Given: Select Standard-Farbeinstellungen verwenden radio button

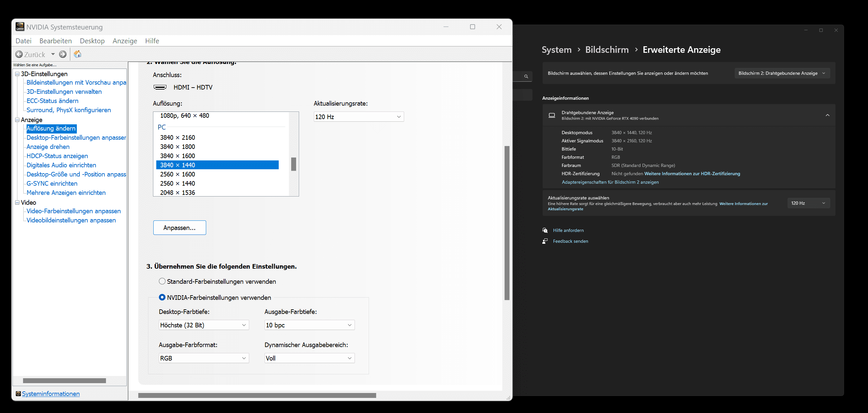Looking at the screenshot, I should (x=162, y=281).
